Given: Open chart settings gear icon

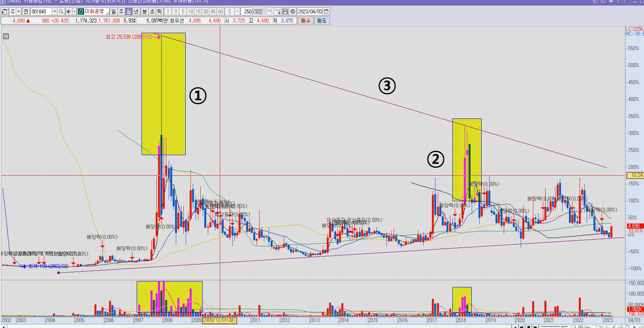Looking at the screenshot, I should 293,11.
